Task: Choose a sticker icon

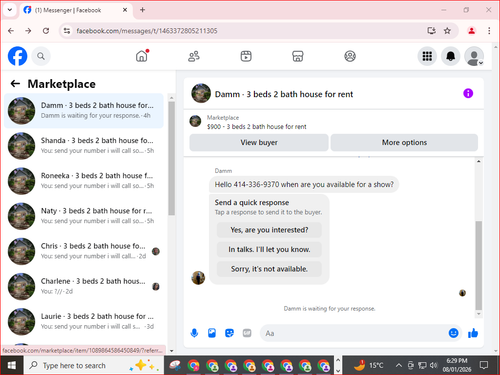Action: tap(229, 333)
